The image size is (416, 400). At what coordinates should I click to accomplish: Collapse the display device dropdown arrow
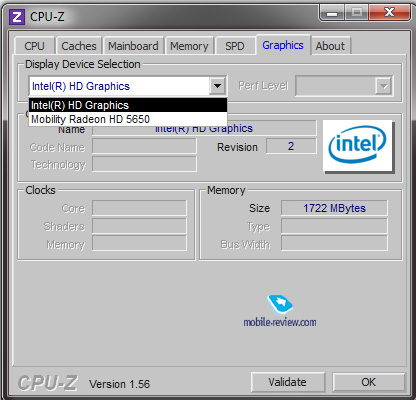(217, 86)
